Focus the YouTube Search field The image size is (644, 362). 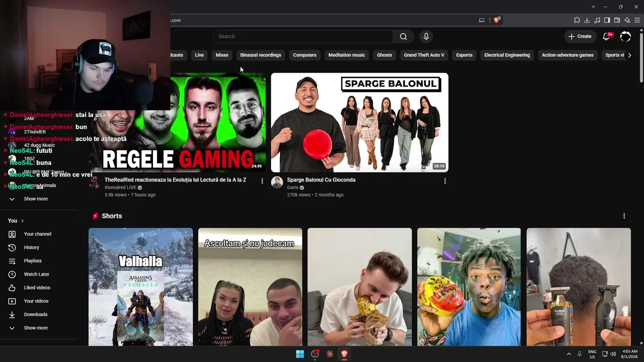click(x=303, y=36)
